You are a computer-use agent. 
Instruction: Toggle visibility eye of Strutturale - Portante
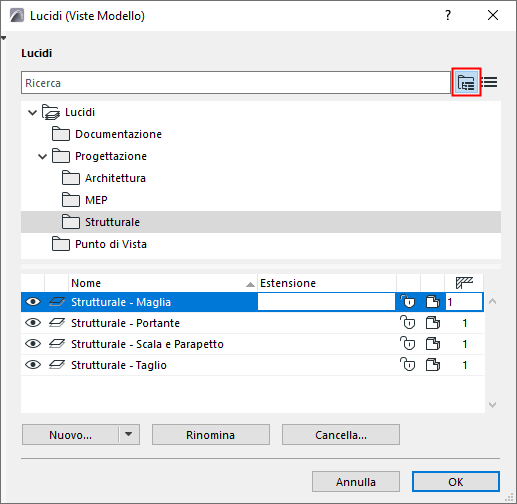[33, 323]
